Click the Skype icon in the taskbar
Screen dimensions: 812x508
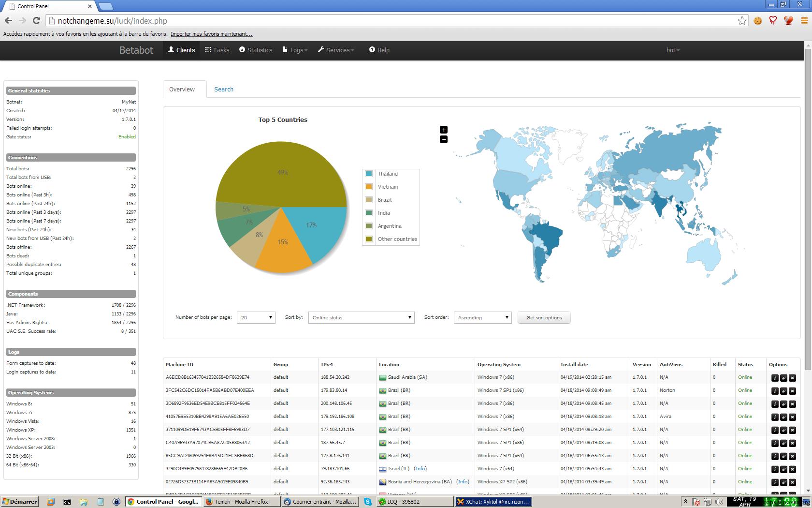pyautogui.click(x=368, y=502)
